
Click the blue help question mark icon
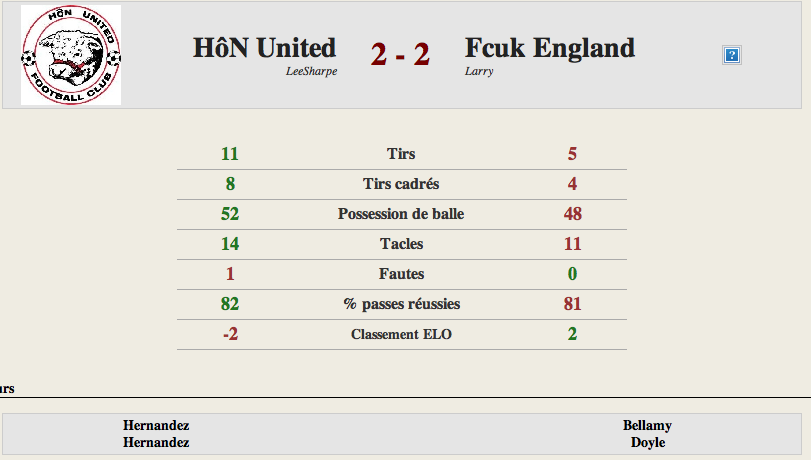click(731, 55)
